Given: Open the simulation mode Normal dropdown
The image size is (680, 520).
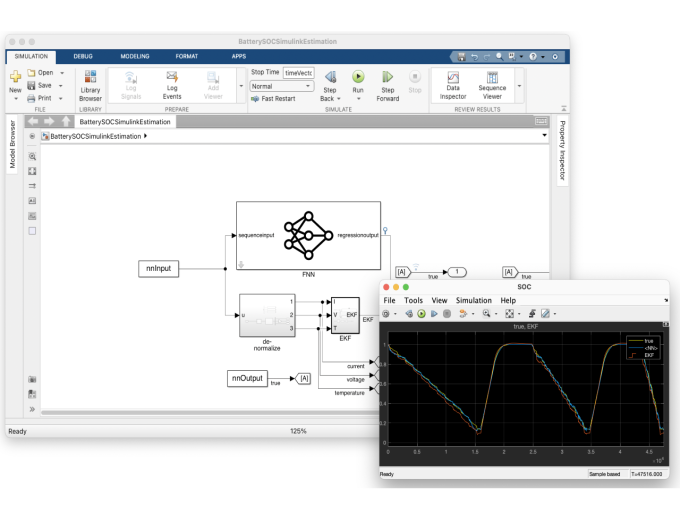Looking at the screenshot, I should [281, 86].
